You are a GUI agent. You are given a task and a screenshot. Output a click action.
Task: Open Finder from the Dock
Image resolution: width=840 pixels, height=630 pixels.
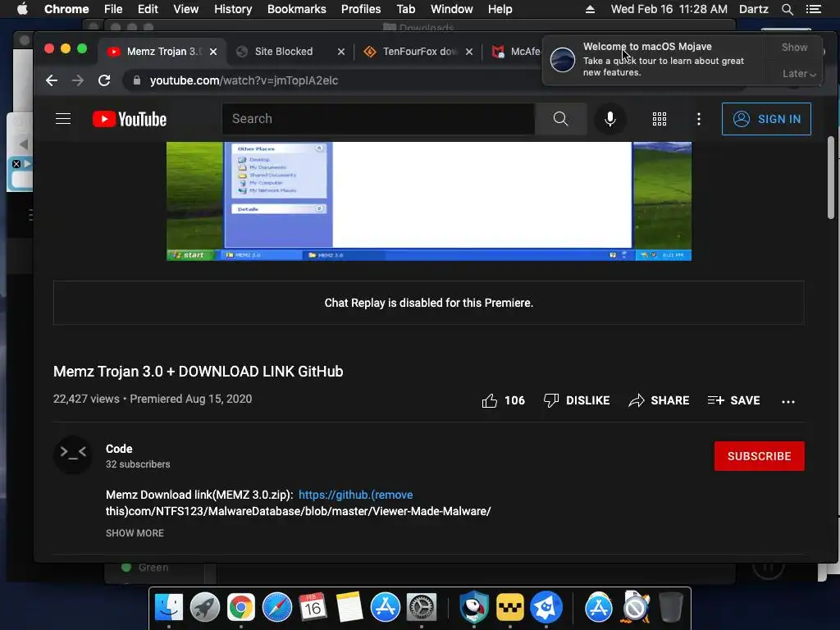pos(169,608)
